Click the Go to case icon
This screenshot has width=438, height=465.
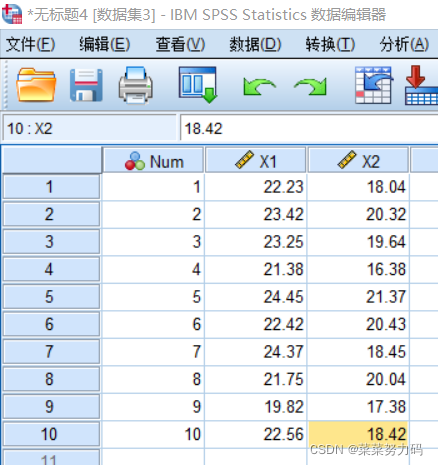click(374, 85)
